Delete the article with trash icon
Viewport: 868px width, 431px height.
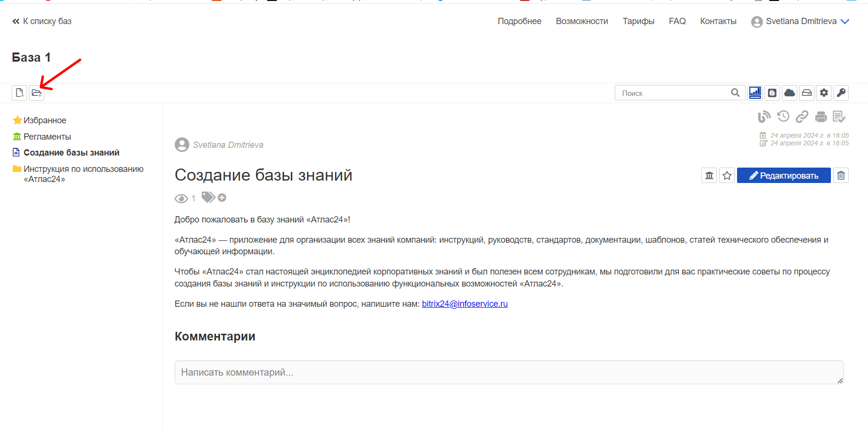[x=841, y=175]
